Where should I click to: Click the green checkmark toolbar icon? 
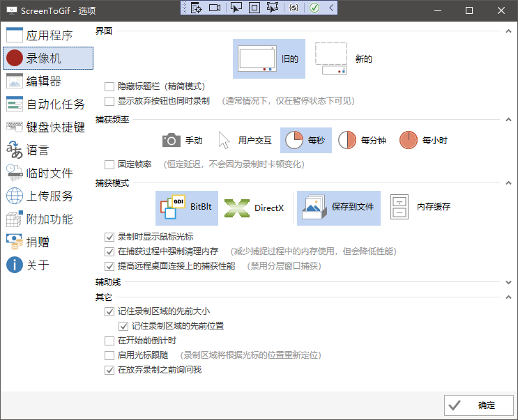click(314, 8)
